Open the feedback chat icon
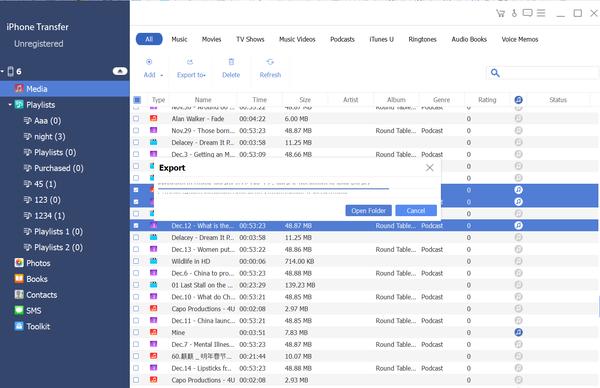Image resolution: width=600 pixels, height=388 pixels. (x=527, y=13)
